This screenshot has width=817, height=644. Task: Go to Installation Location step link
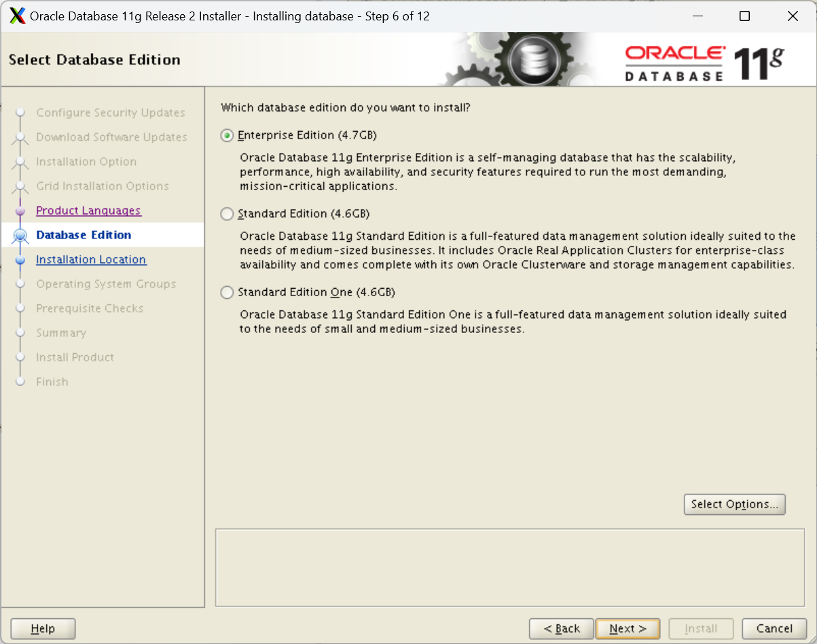tap(91, 260)
